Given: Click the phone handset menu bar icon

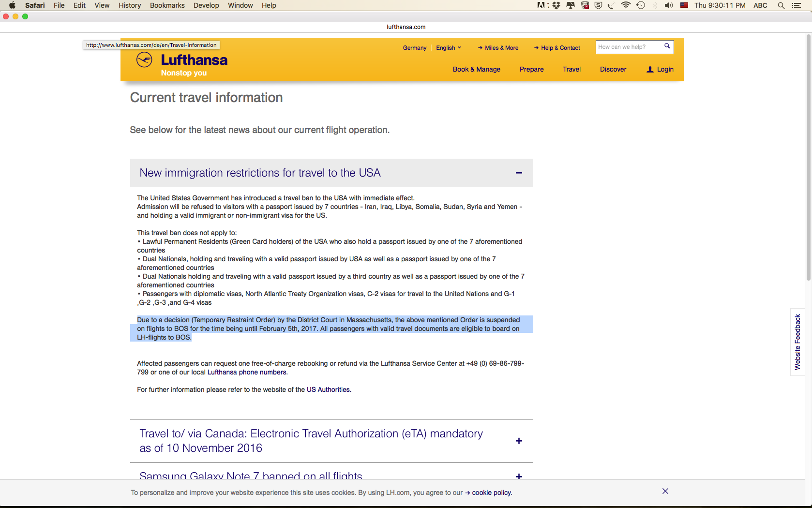Looking at the screenshot, I should point(611,5).
